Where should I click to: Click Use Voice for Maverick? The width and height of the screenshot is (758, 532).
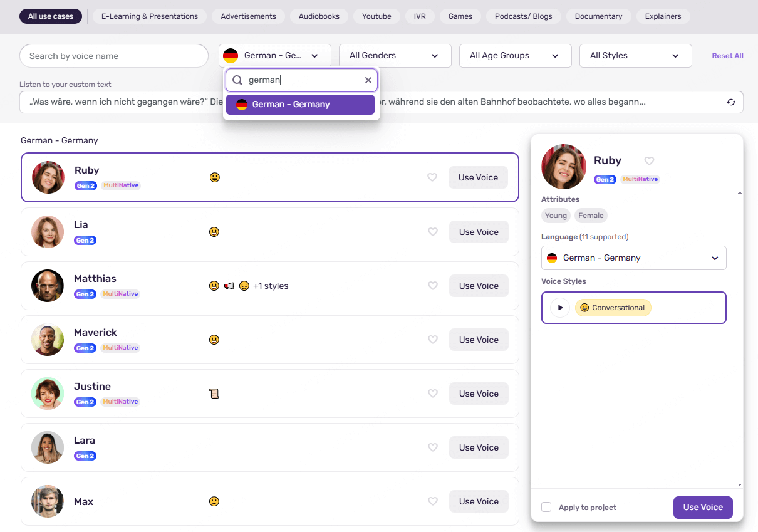coord(478,340)
